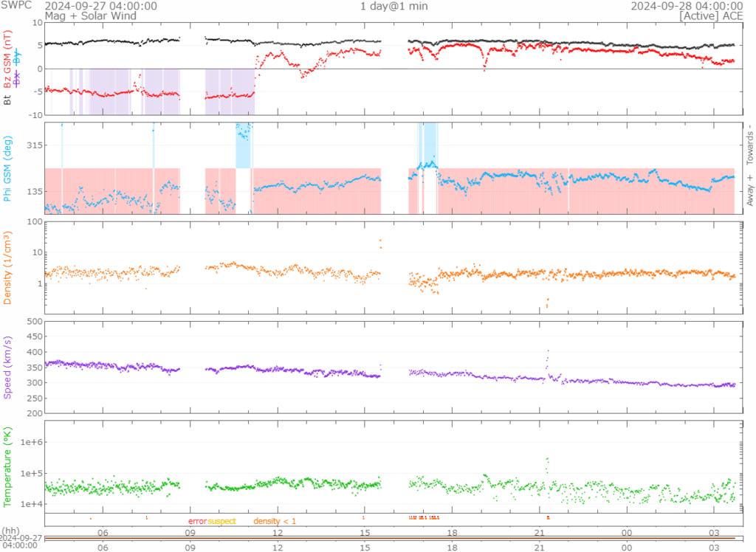Select the Speed (km/s) axis label

click(x=8, y=367)
